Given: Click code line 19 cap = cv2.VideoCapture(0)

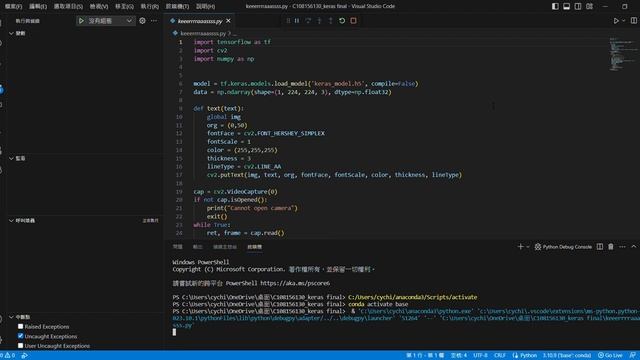Looking at the screenshot, I should point(236,191).
